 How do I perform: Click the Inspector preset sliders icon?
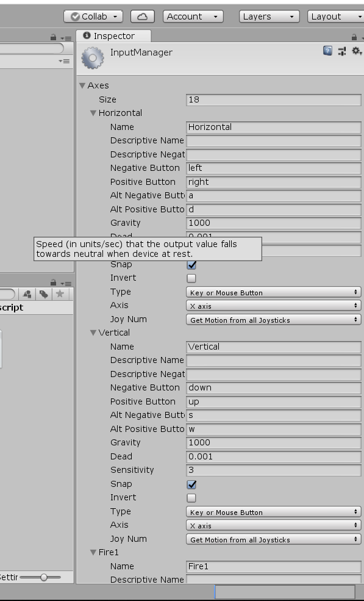tap(342, 51)
